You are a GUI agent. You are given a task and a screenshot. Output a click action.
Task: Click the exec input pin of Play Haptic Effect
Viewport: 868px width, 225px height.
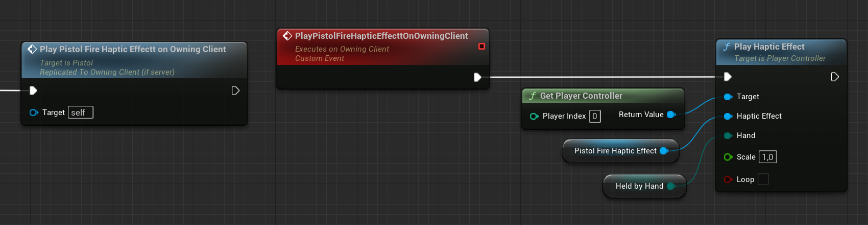click(728, 77)
